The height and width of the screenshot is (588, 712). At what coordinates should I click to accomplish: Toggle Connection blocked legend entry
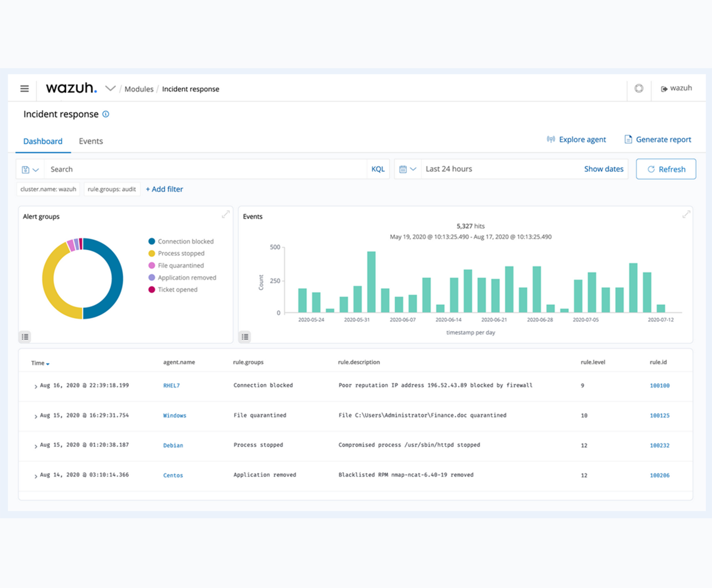coord(185,242)
